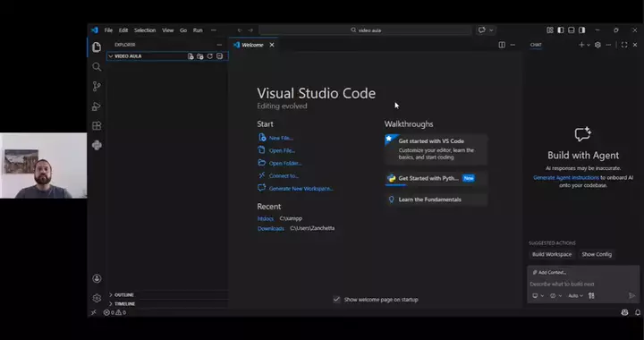Click New File icon in VIDEO AULA header
Image resolution: width=644 pixels, height=340 pixels.
coord(191,56)
